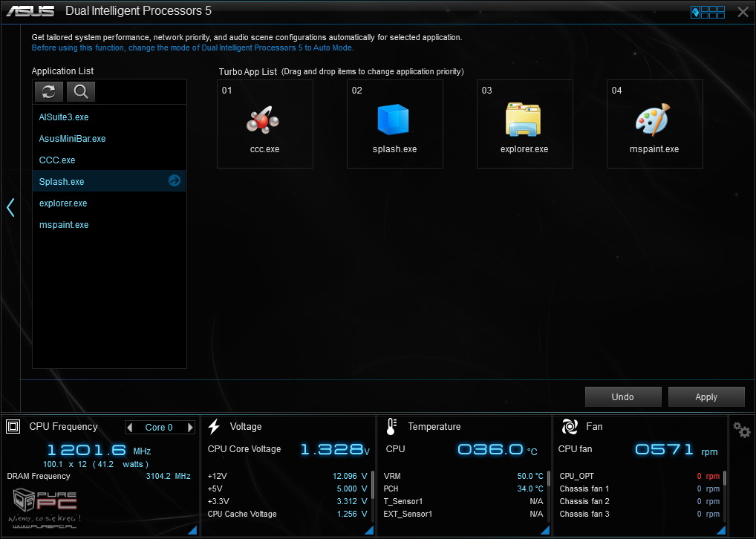Click the CPU temperature 036.0 reading
756x539 pixels.
click(497, 449)
